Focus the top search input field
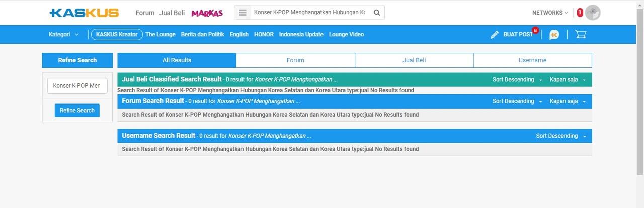The image size is (644, 208). [309, 13]
